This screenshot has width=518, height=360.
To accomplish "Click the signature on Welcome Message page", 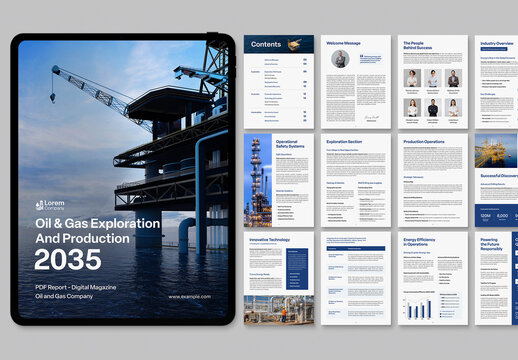I will (x=372, y=117).
